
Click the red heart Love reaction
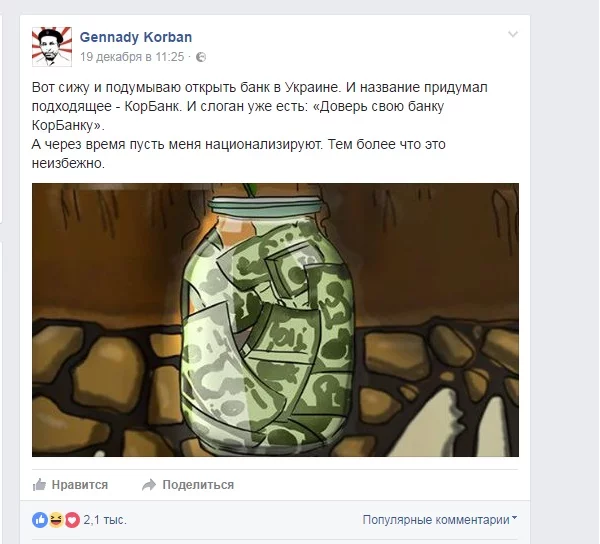tap(72, 520)
